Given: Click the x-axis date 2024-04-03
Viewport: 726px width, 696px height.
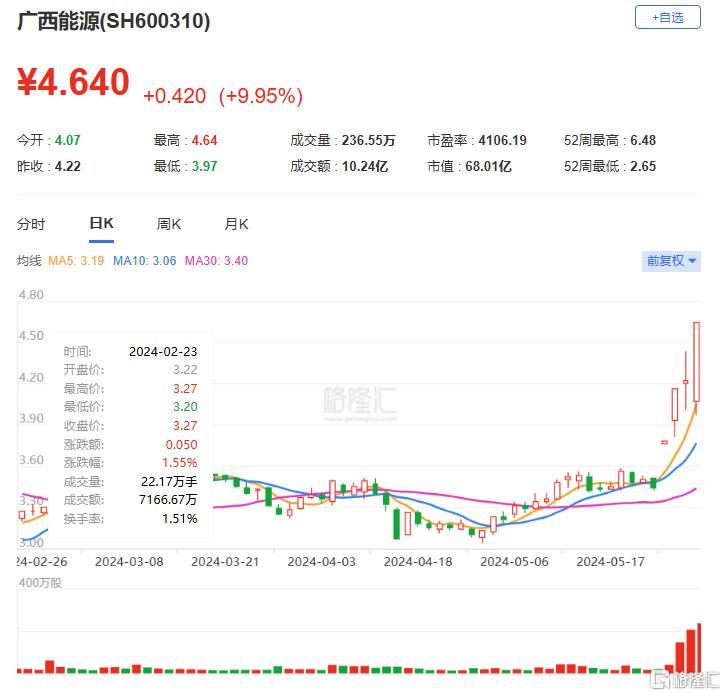Looking at the screenshot, I should coord(321,562).
